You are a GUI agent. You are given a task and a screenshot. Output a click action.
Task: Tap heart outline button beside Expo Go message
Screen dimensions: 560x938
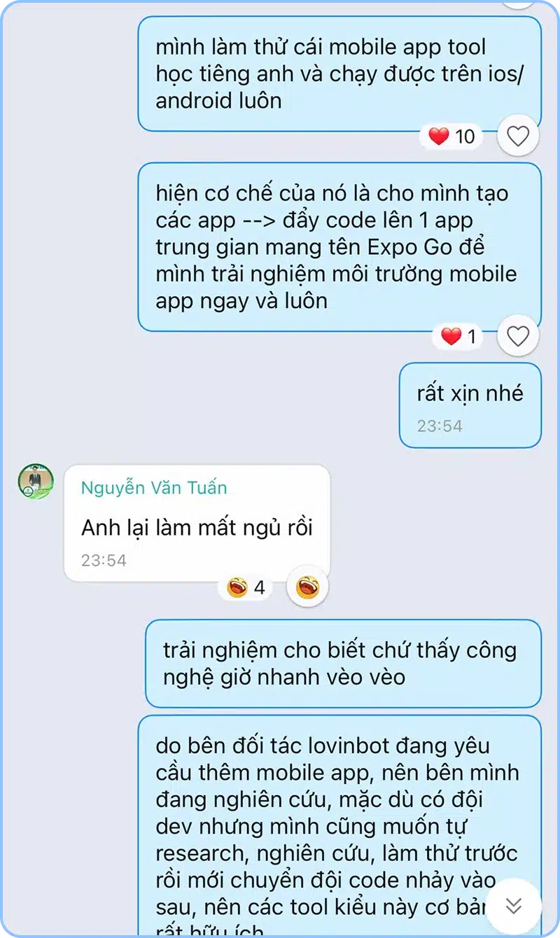(517, 337)
